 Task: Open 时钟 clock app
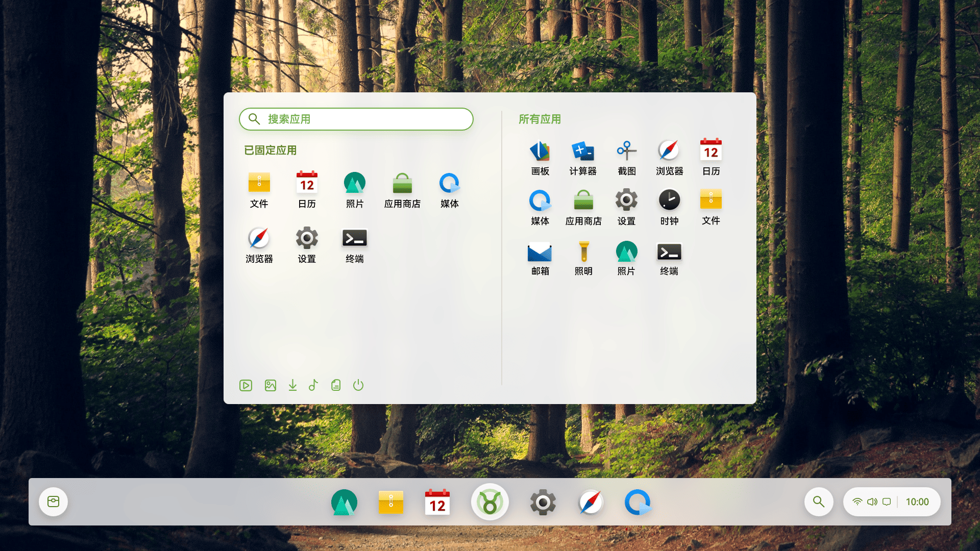pos(669,201)
